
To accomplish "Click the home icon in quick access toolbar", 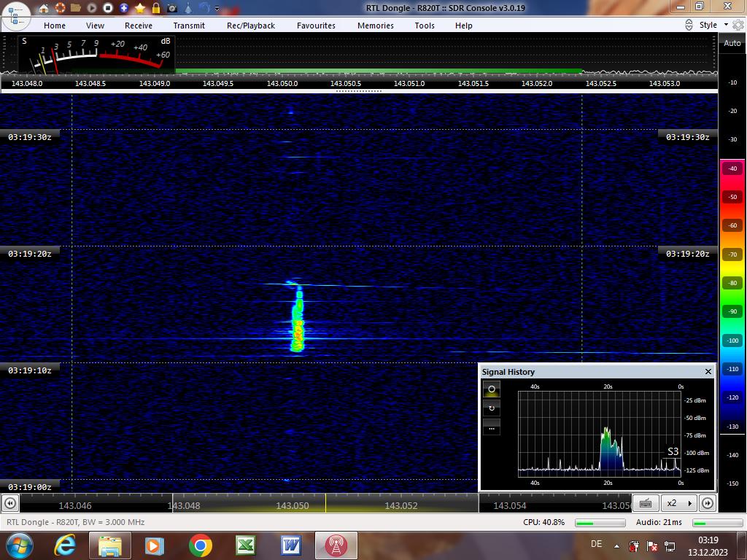I will tap(44, 8).
